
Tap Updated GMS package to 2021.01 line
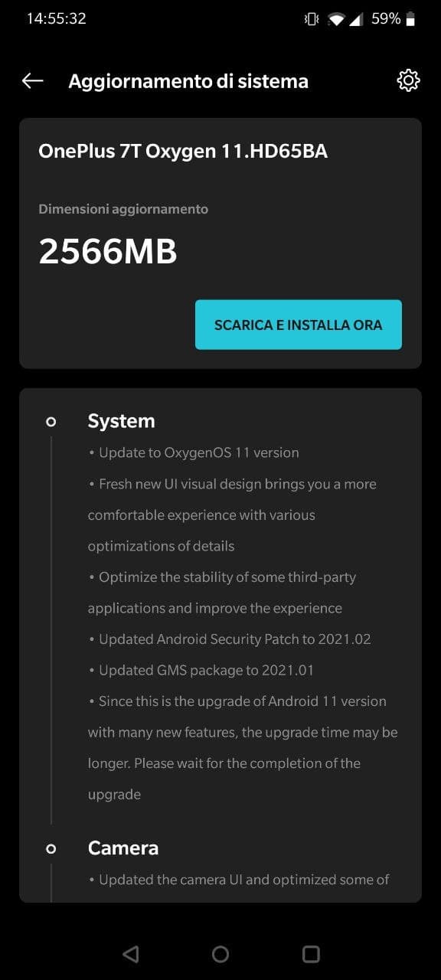click(201, 671)
